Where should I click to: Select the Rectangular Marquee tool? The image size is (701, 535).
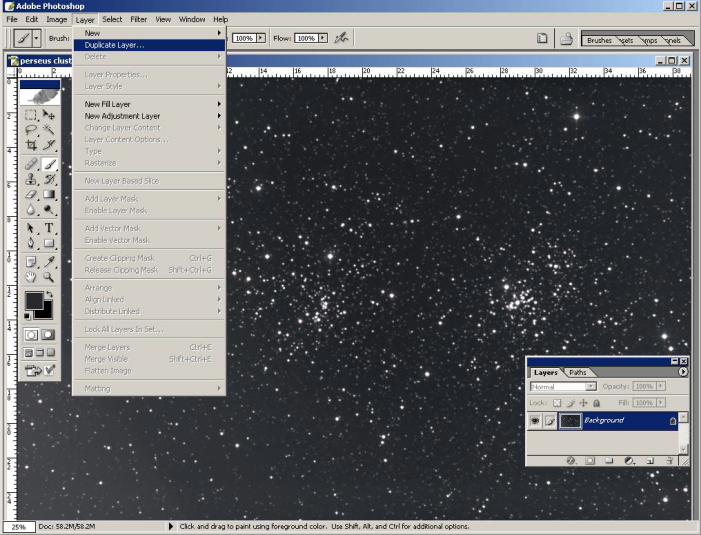click(x=31, y=116)
